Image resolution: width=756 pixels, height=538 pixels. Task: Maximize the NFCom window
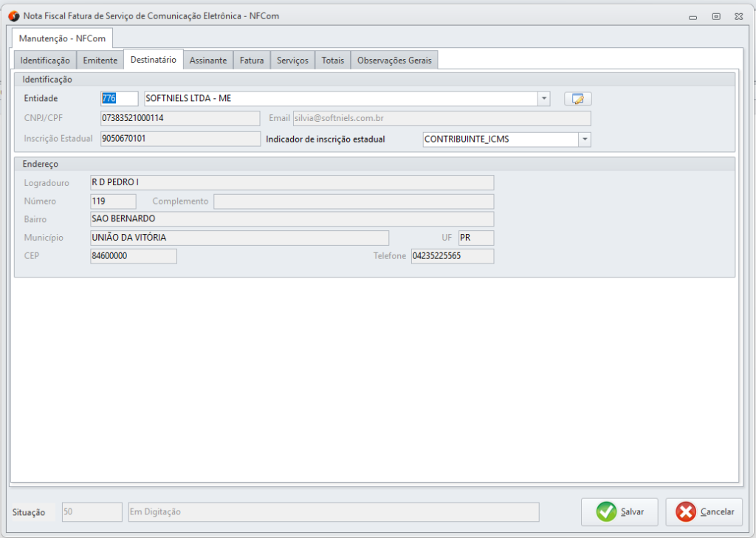(715, 15)
